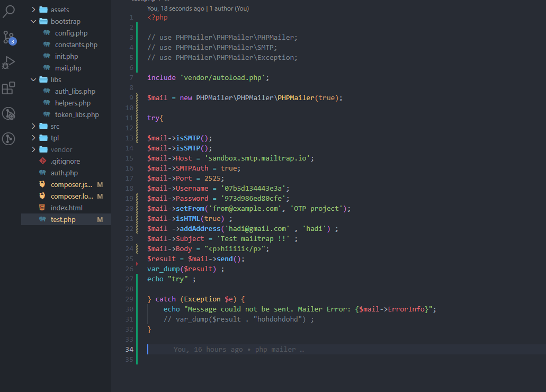Click the var_dump($result) statement on line 26
The image size is (546, 392).
(185, 269)
